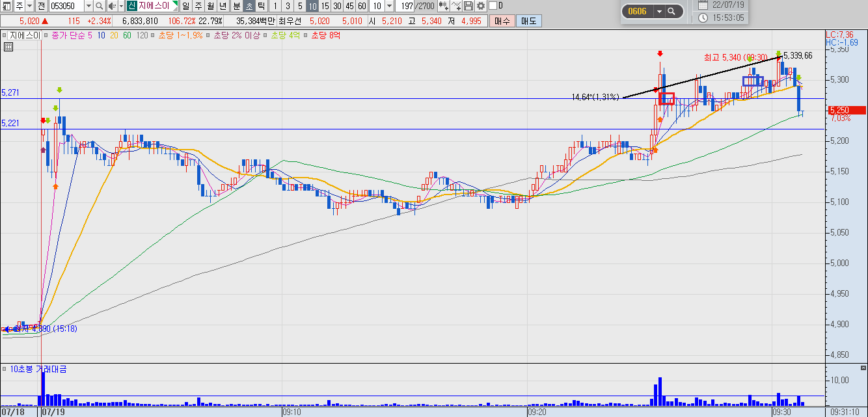Open the stock code 053050 dropdown
Screen dimensions: 868x417
point(88,7)
